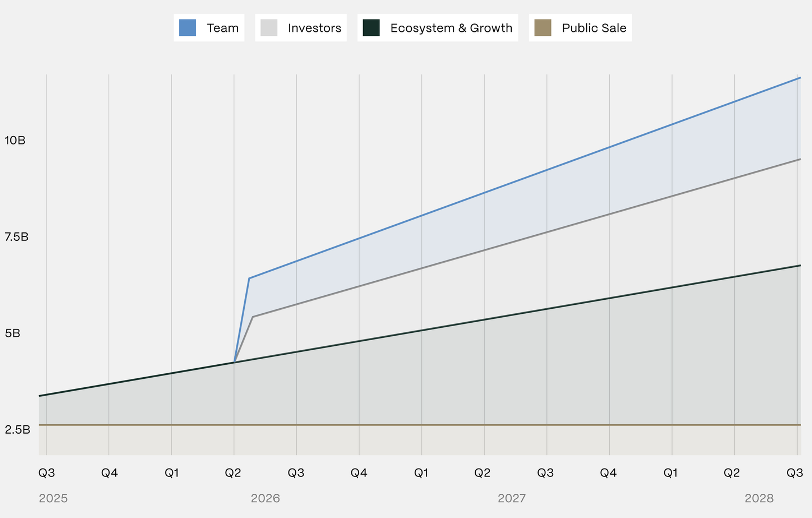Click the 2.5B y-axis label
Screen dimensions: 812x518
[17, 430]
